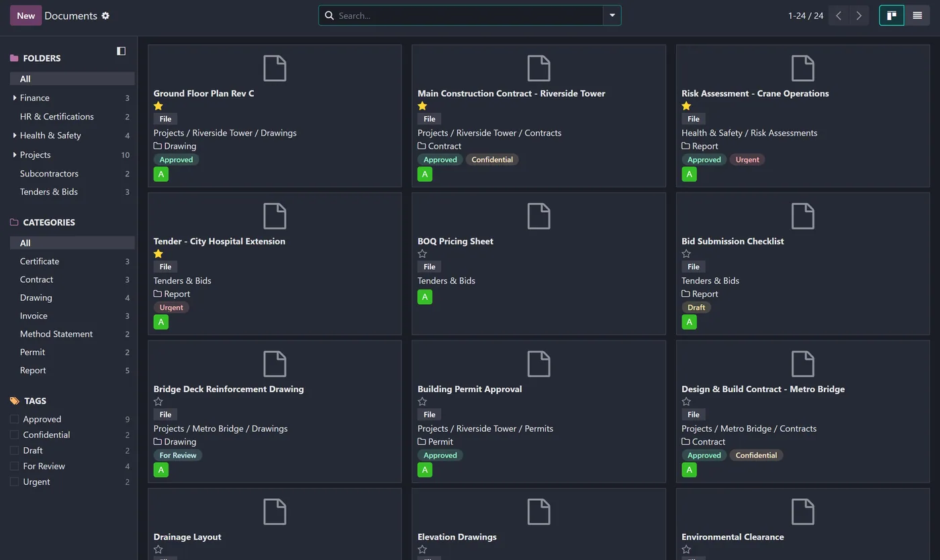The image size is (940, 560).
Task: Select All under Categories
Action: (x=72, y=243)
